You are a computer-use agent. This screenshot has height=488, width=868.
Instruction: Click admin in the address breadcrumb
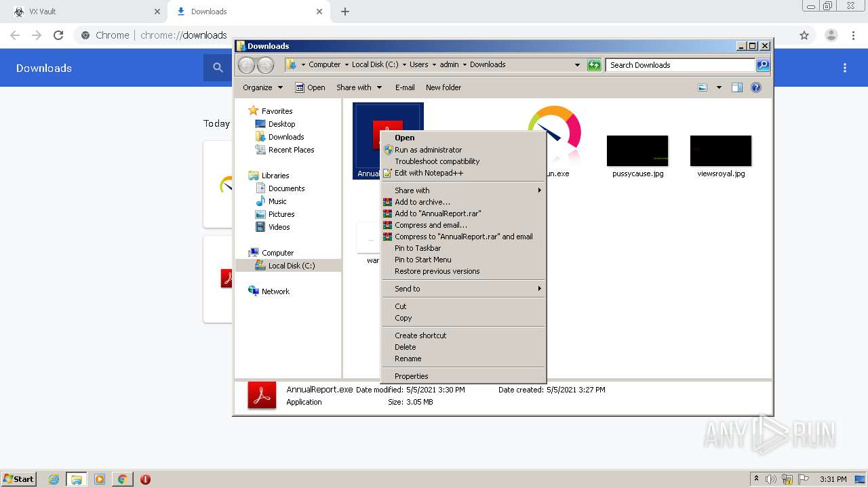pyautogui.click(x=449, y=65)
